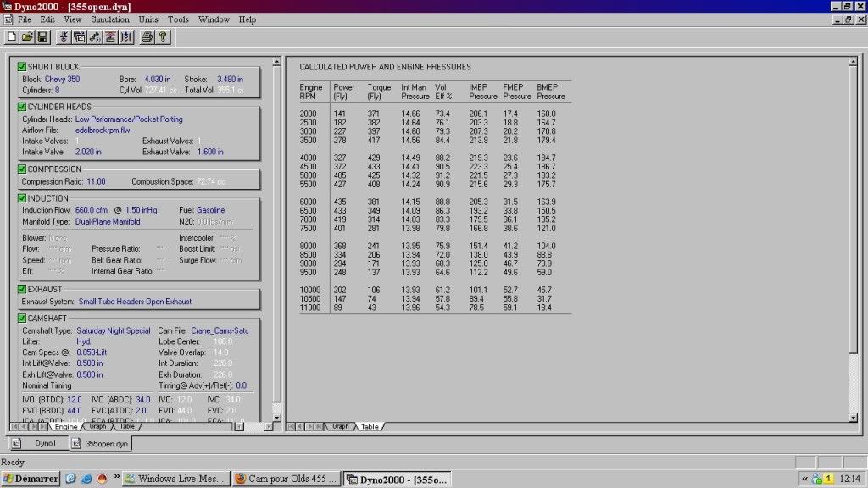Toggle the EXHAUST checkbox
The height and width of the screenshot is (488, 868).
click(21, 289)
